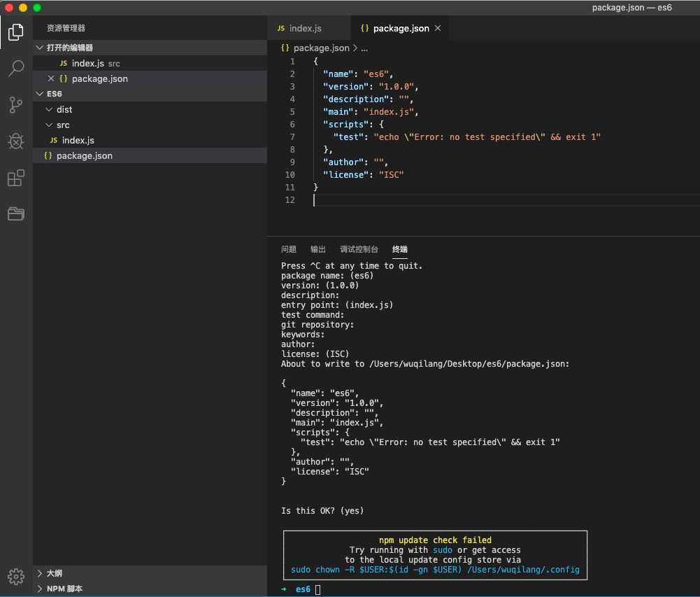
Task: Close the package.json editor tab
Action: tap(438, 28)
